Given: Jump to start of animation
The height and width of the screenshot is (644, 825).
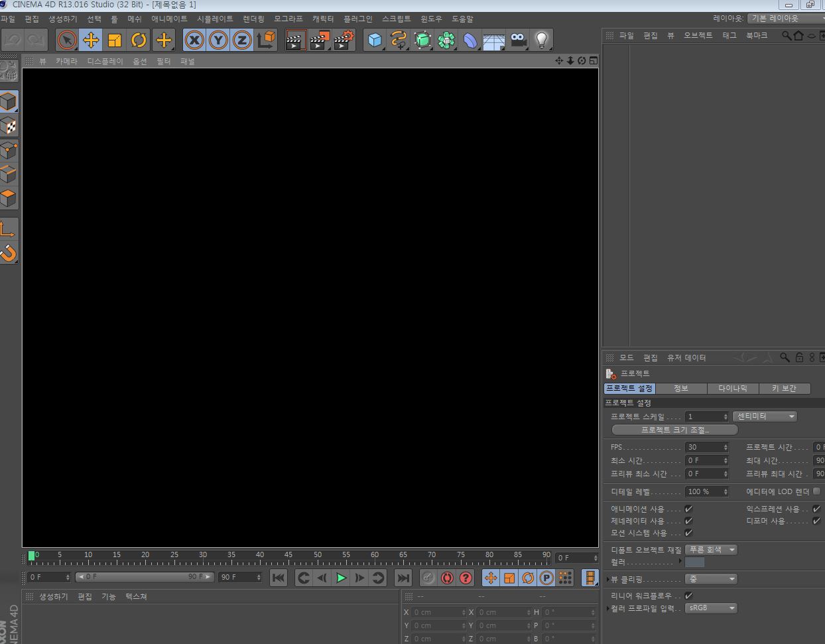Looking at the screenshot, I should (x=279, y=578).
